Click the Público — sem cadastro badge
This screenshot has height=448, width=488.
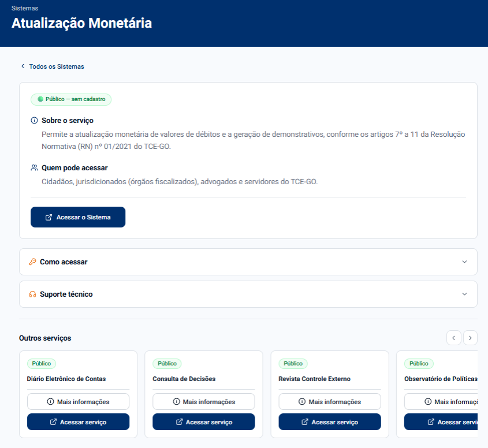tap(71, 99)
